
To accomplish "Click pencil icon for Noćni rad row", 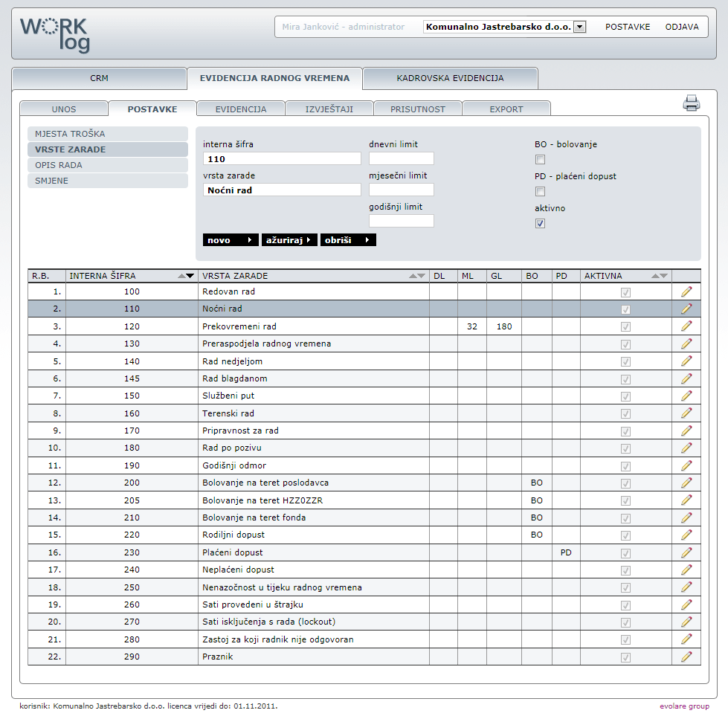I will 686,309.
